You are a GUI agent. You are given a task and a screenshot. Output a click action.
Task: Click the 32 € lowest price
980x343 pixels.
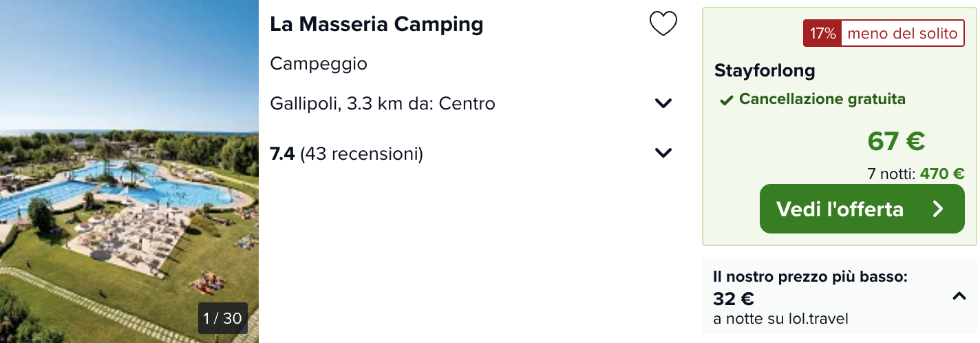coord(734,299)
